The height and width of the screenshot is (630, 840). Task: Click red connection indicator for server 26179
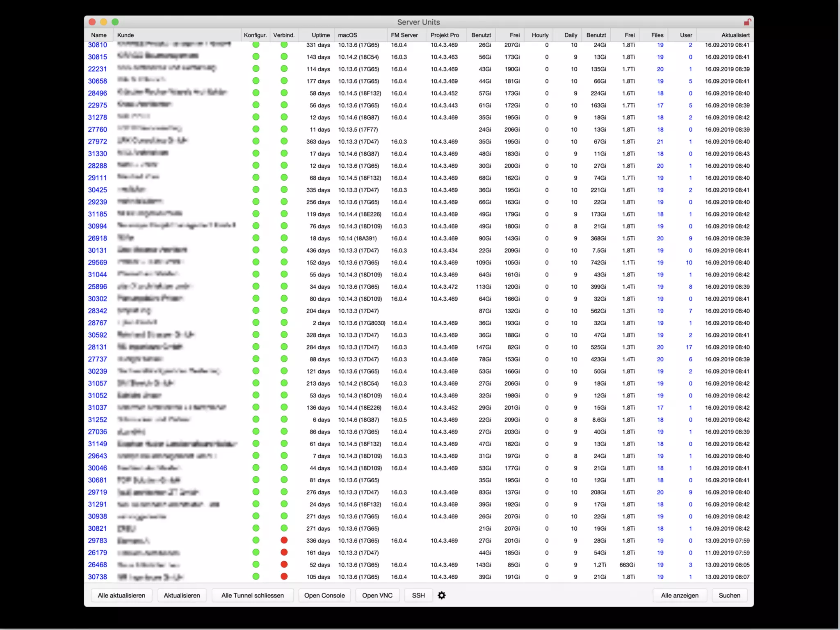click(284, 552)
